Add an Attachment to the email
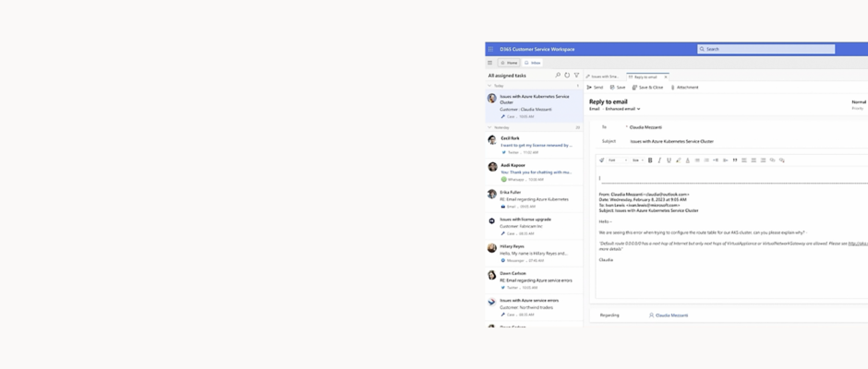This screenshot has width=868, height=369. (685, 88)
